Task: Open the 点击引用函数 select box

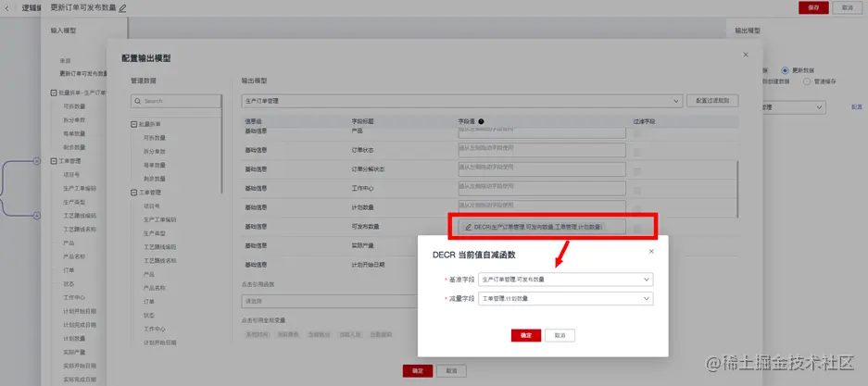Action: pyautogui.click(x=330, y=302)
